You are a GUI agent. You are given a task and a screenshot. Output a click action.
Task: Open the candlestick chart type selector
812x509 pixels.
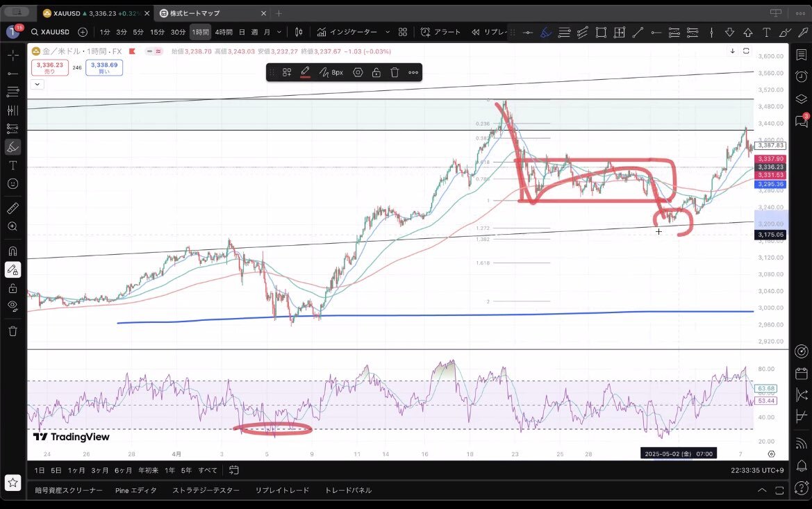click(299, 32)
